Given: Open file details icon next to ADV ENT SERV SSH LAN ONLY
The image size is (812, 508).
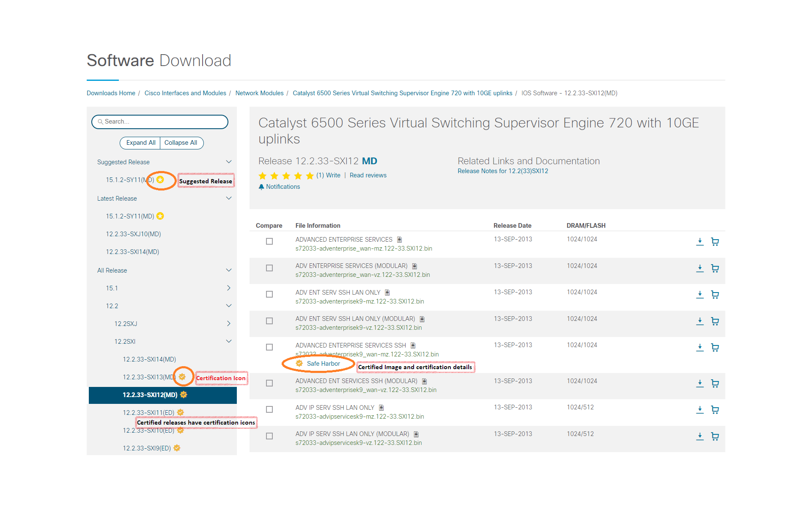Looking at the screenshot, I should [387, 293].
